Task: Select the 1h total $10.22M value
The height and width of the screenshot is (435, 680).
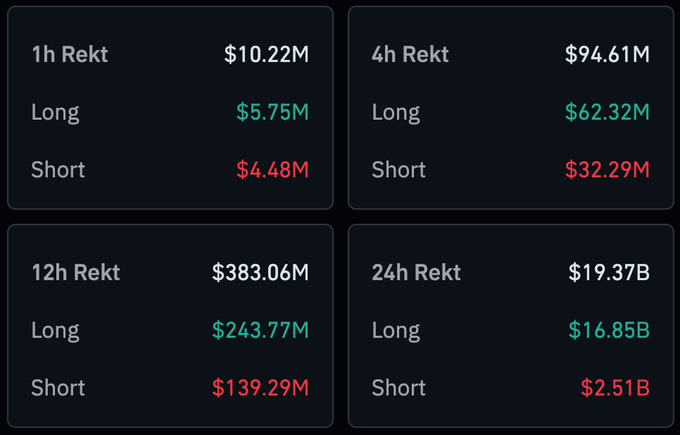Action: 266,54
